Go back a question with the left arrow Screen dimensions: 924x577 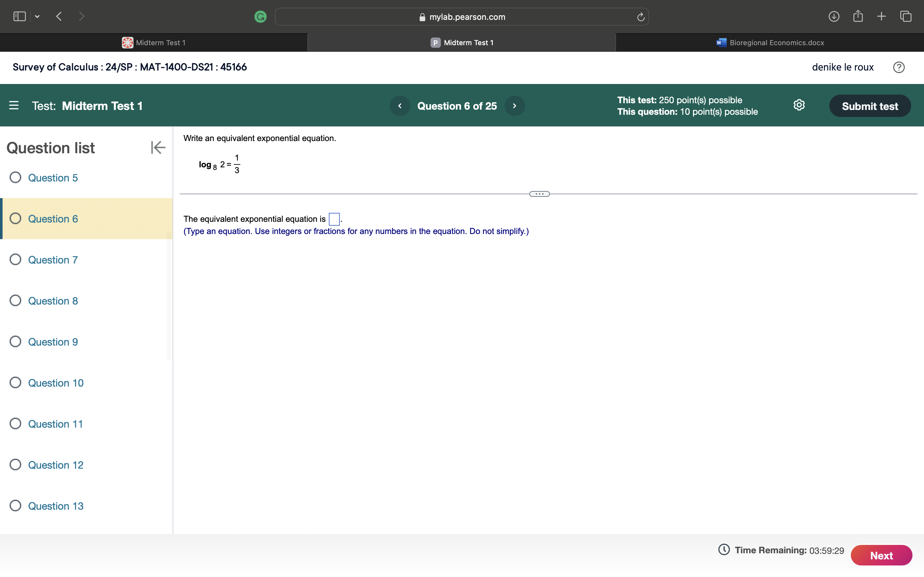pos(400,106)
